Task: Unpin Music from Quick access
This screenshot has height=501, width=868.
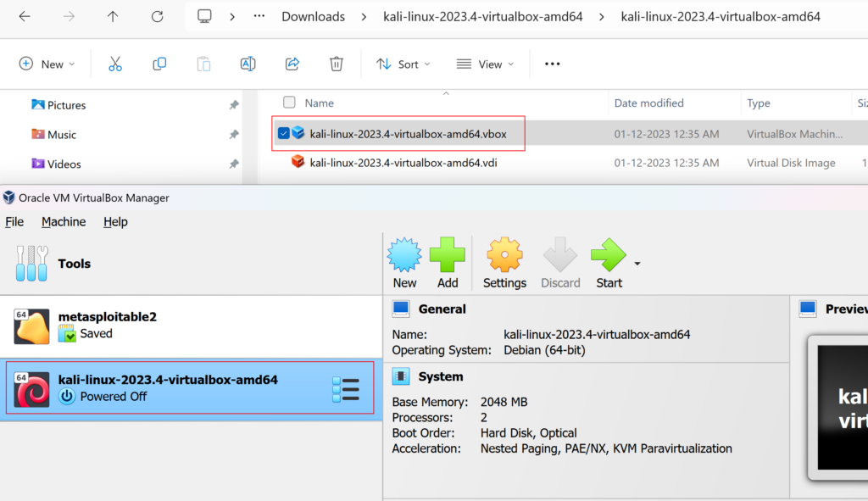Action: coord(234,135)
